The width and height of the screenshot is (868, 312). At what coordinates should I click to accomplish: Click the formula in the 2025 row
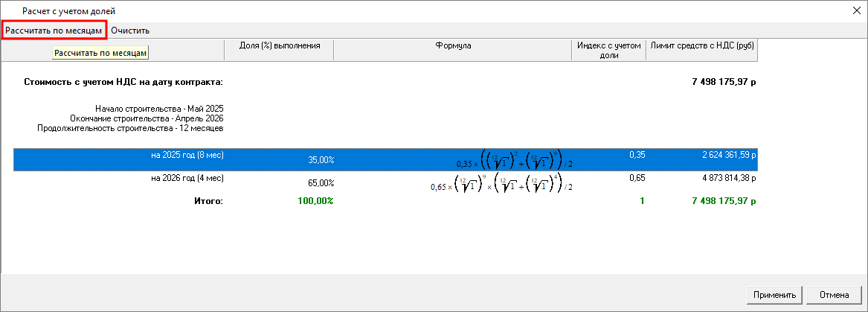pyautogui.click(x=515, y=160)
